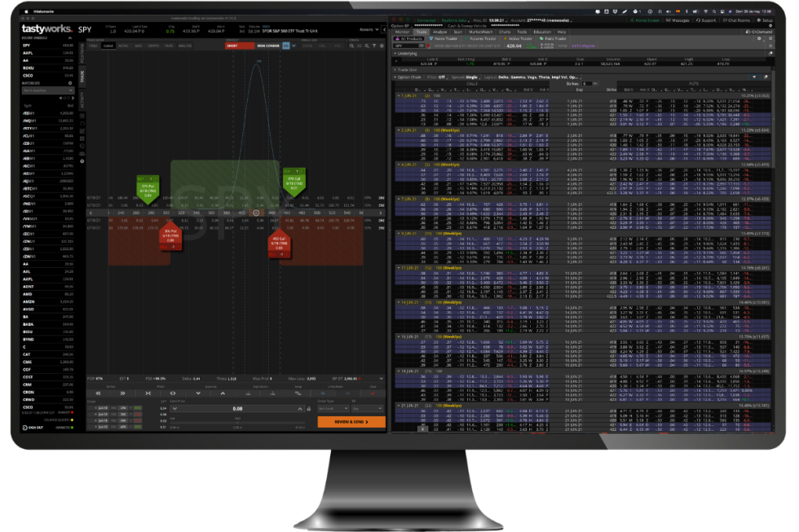This screenshot has height=532, width=799.
Task: Click the Review & Send order button
Action: tap(351, 422)
